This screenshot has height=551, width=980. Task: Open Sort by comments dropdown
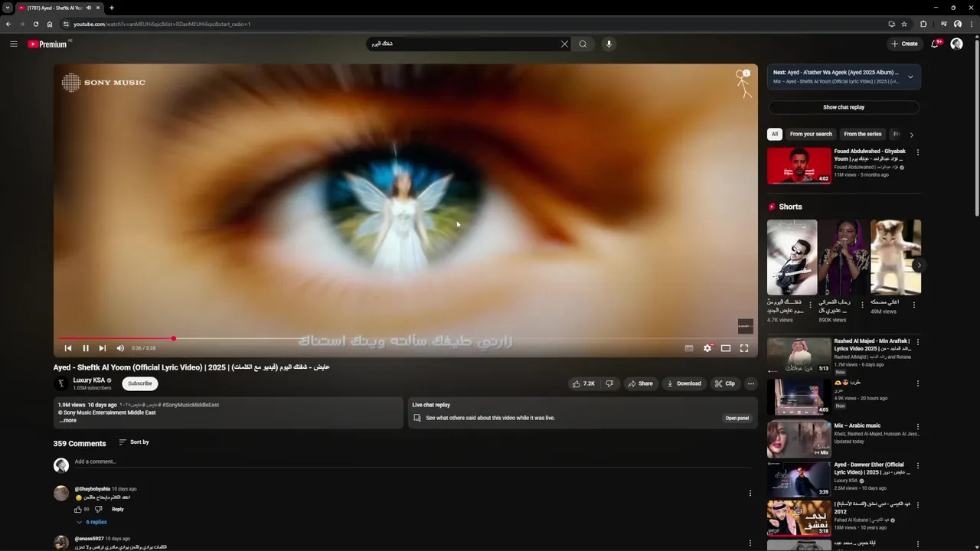[x=134, y=442]
